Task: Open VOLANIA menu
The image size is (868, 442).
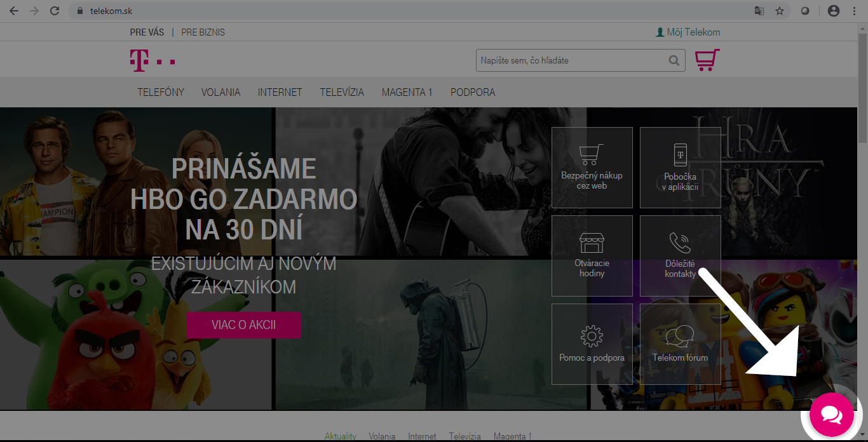Action: (x=221, y=92)
